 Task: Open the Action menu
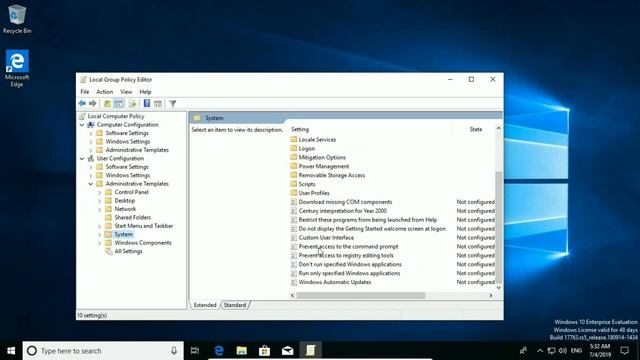coord(104,92)
